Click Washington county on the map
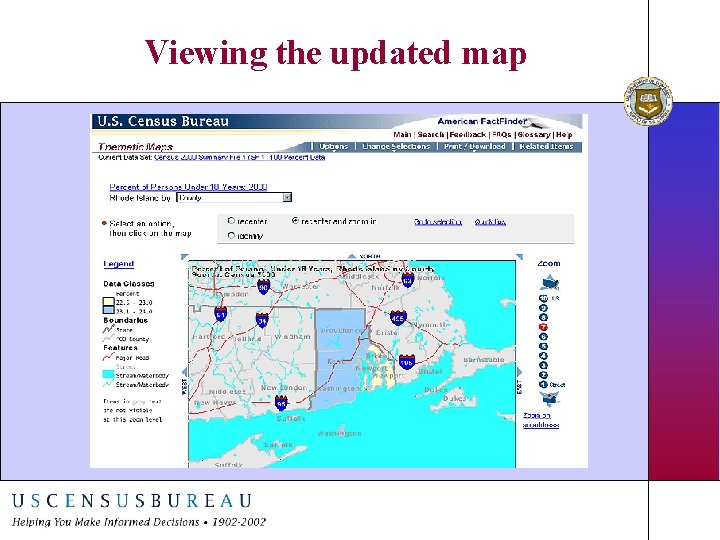Image resolution: width=720 pixels, height=540 pixels. tap(334, 390)
